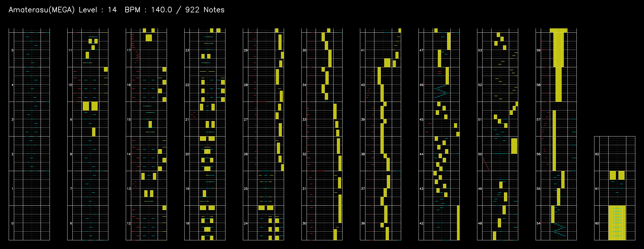Viewport: 644px width, 249px height.
Task: Click measure number 9 label
Action: pyautogui.click(x=71, y=119)
